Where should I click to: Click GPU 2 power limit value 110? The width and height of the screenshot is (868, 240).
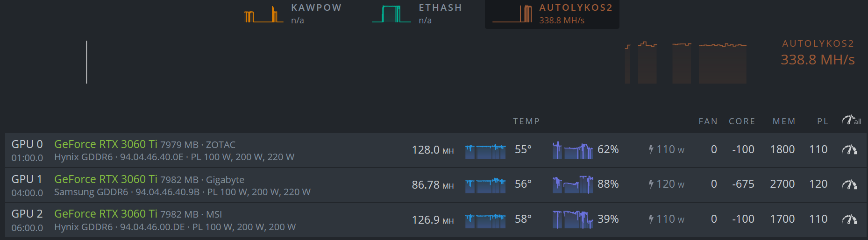[x=818, y=219]
